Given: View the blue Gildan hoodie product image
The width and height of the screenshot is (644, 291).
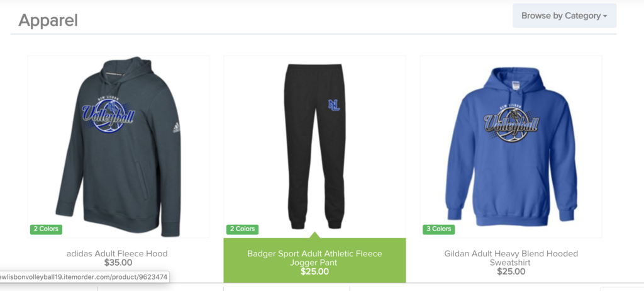Looking at the screenshot, I should [511, 147].
